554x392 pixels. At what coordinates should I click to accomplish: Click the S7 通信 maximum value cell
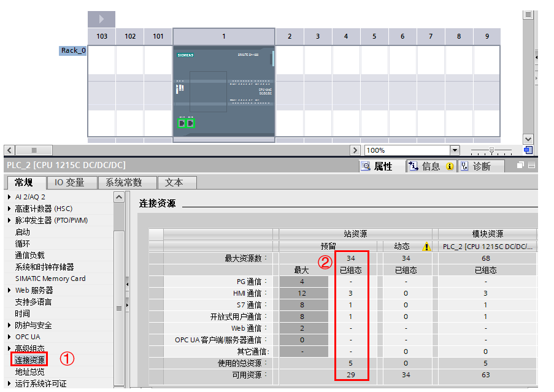coord(302,305)
